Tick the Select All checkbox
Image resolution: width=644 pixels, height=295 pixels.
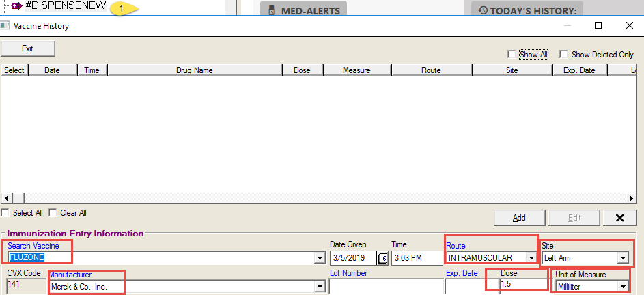tap(5, 213)
